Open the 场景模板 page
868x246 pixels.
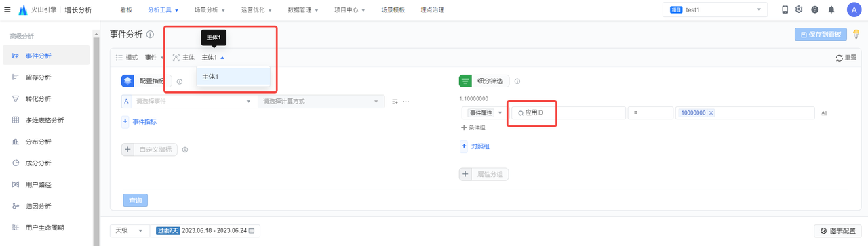(x=393, y=10)
